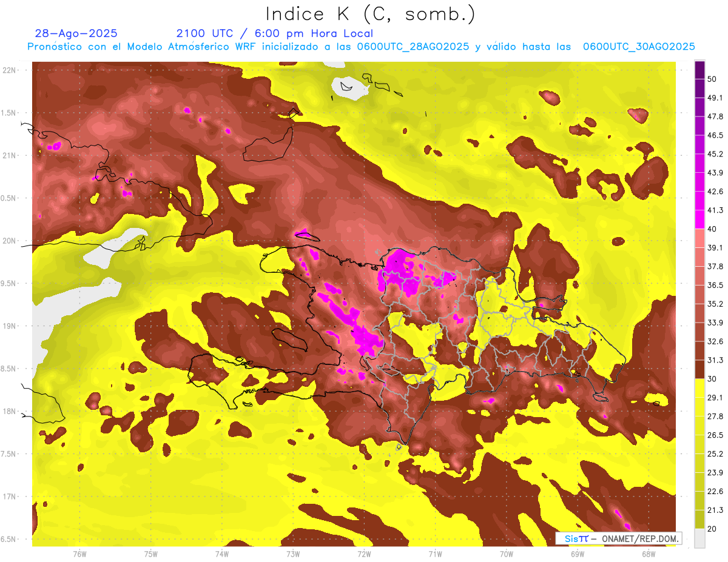The image size is (728, 562).
Task: Select the date label '28-Ago-2025'
Action: (x=76, y=33)
